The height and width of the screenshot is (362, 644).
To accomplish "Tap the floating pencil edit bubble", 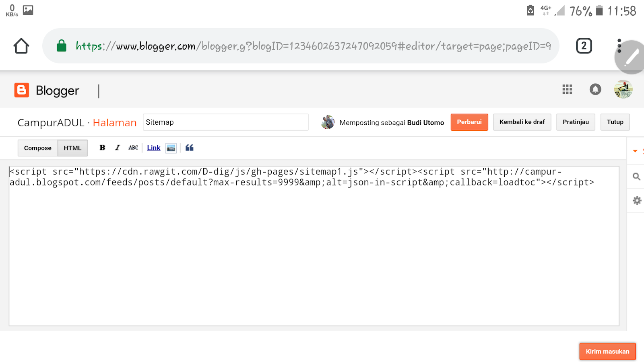I will pyautogui.click(x=631, y=58).
